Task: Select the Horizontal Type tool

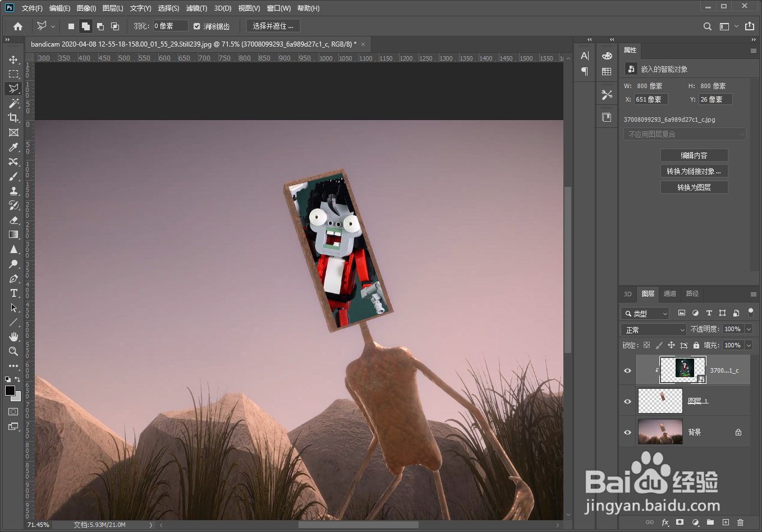Action: click(13, 293)
